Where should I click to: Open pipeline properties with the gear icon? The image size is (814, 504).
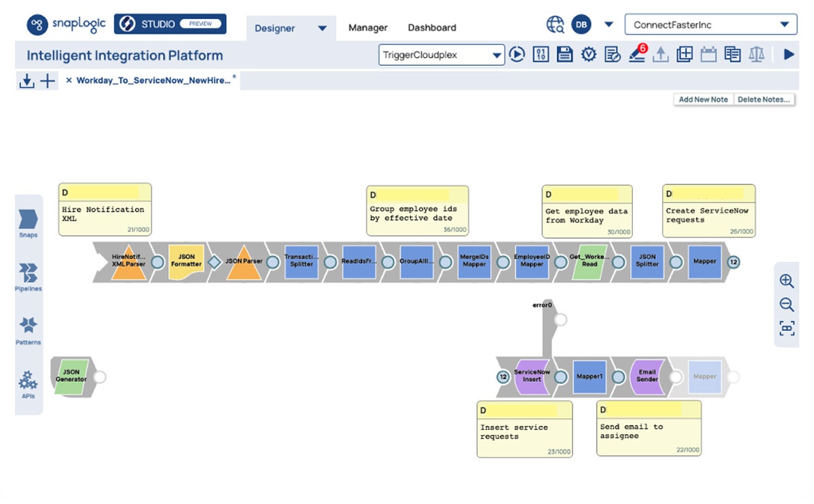click(x=588, y=54)
